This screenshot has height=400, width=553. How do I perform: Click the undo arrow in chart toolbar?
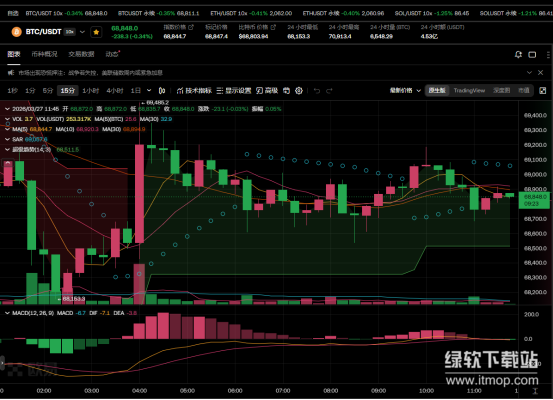(317, 91)
